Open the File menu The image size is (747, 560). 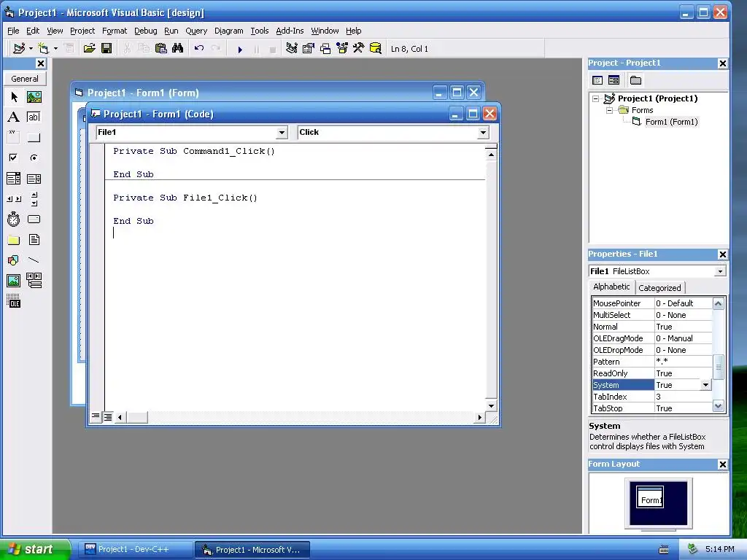point(13,31)
